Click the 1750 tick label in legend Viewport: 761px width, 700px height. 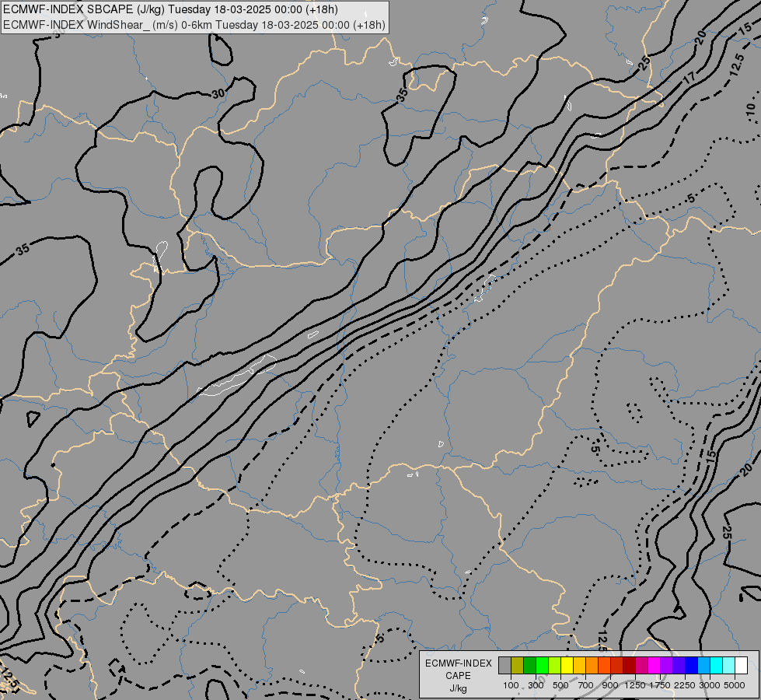coord(660,685)
